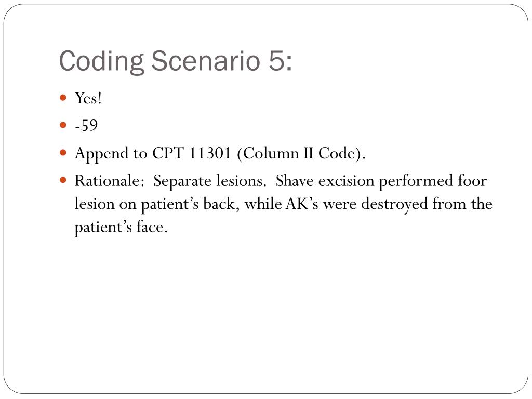Screen dimensions: 532x399
Task: Click the word "Scenario" in the title
Action: (x=205, y=61)
